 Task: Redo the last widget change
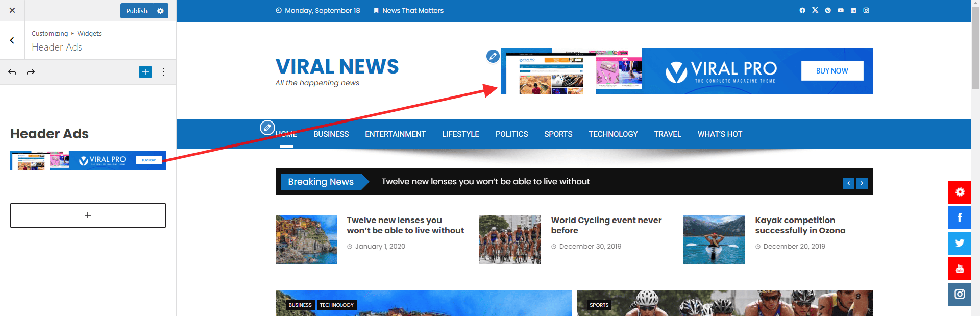click(31, 72)
